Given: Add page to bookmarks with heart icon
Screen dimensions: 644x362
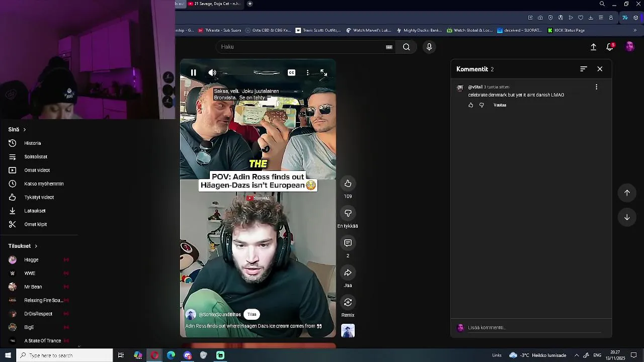Looking at the screenshot, I should (581, 18).
